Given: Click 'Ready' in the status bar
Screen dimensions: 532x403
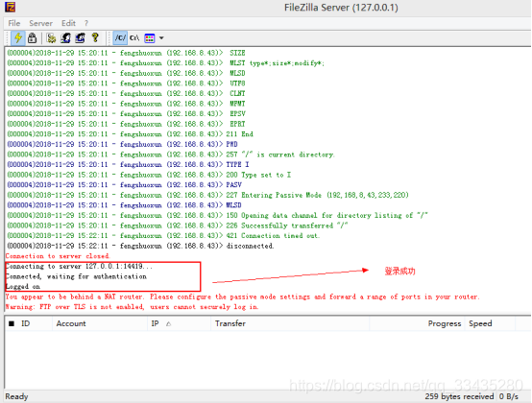Looking at the screenshot, I should [16, 396].
